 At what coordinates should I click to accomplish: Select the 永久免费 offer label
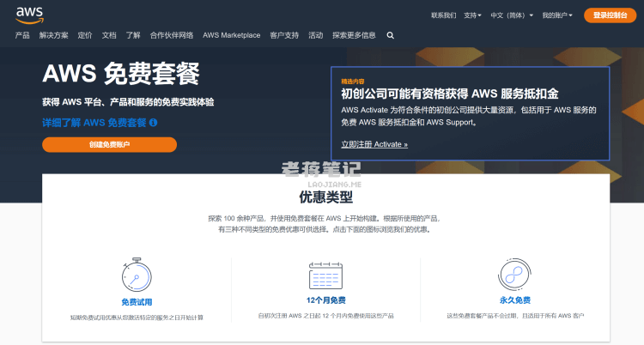pos(515,300)
